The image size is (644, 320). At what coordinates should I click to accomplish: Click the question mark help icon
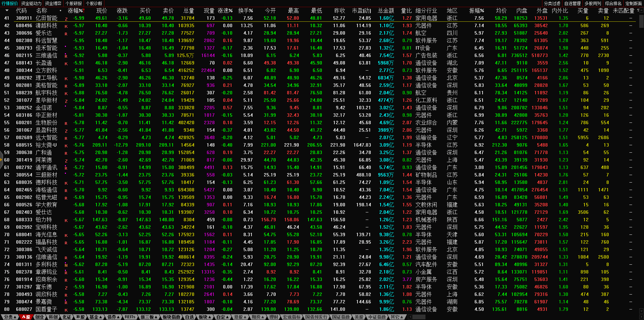click(x=638, y=11)
